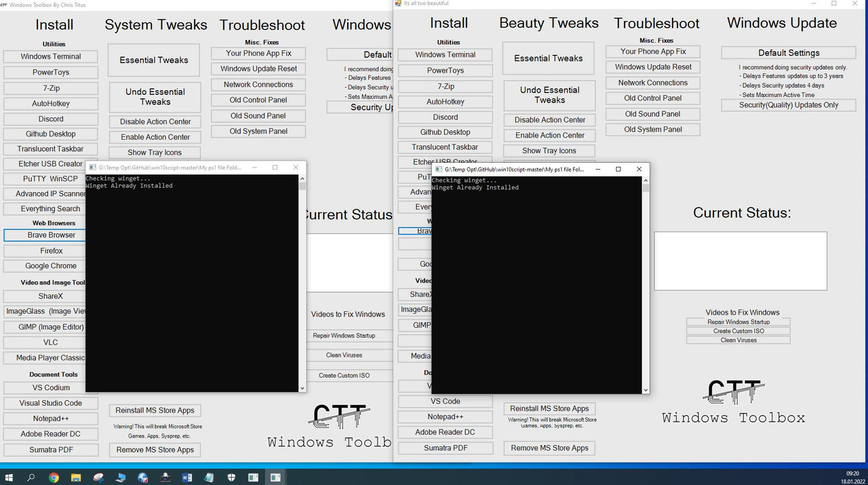Click Visual Studio Code in left Toolbox window
The height and width of the screenshot is (485, 868).
(x=51, y=403)
